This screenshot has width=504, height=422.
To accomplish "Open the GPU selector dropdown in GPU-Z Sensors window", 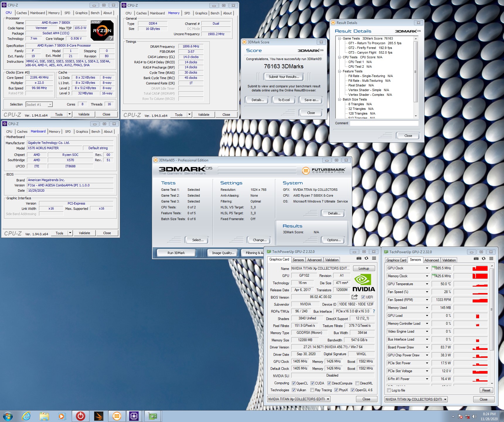I will [x=416, y=399].
